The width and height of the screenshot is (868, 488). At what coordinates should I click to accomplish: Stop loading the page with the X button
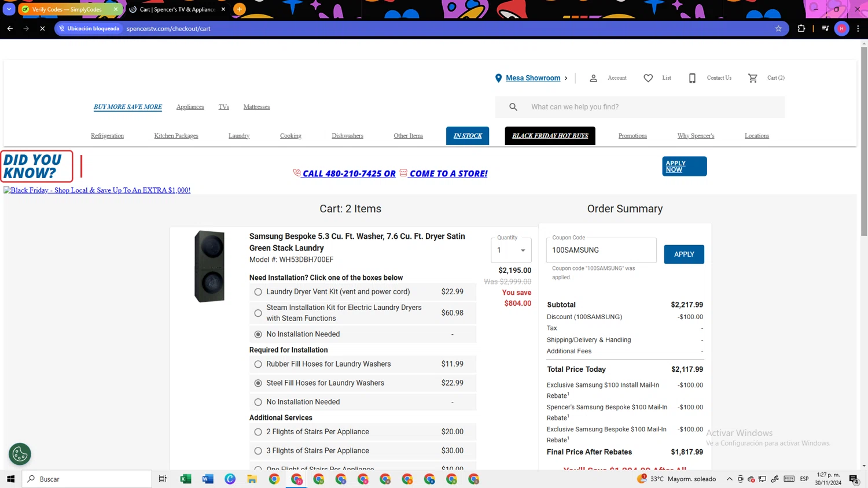[42, 28]
